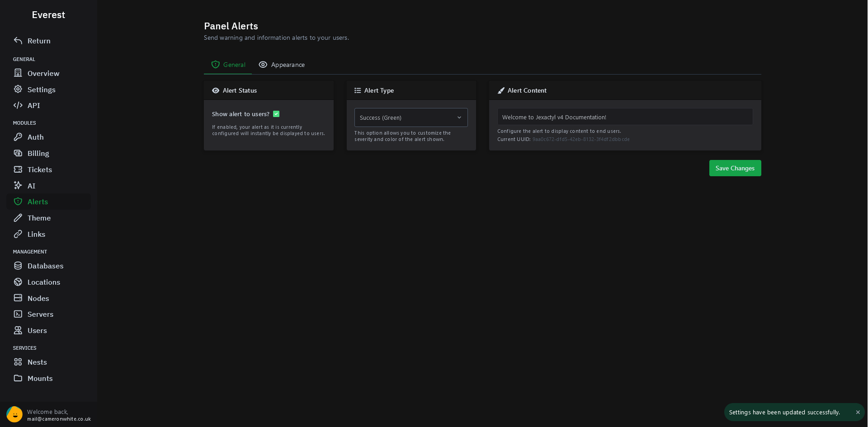This screenshot has width=868, height=427.
Task: Click the eye icon beside Alert Status
Action: [216, 90]
